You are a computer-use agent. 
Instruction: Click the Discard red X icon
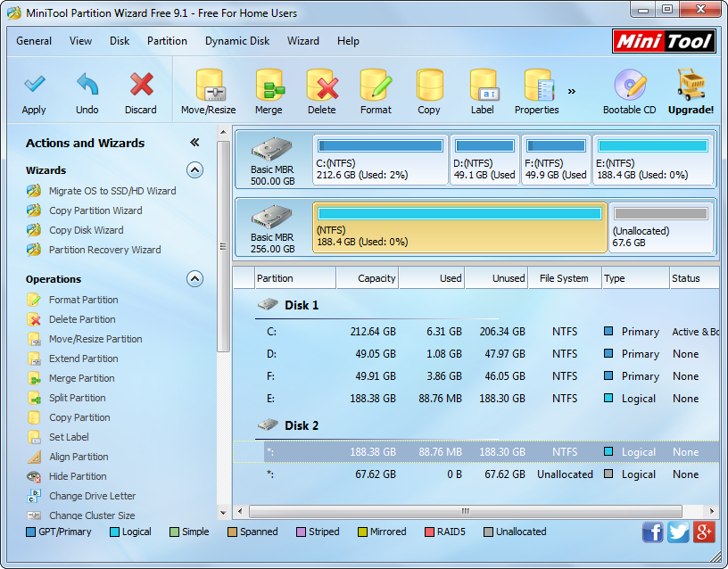pyautogui.click(x=141, y=85)
